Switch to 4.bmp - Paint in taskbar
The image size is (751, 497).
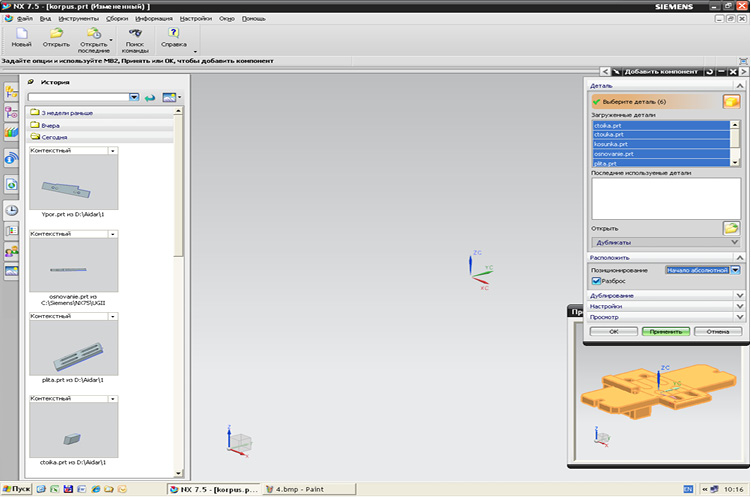309,489
